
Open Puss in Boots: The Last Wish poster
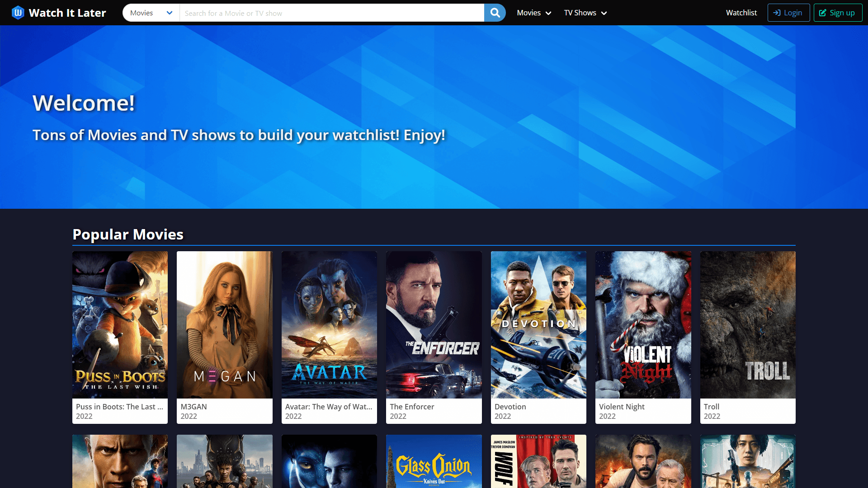120,324
